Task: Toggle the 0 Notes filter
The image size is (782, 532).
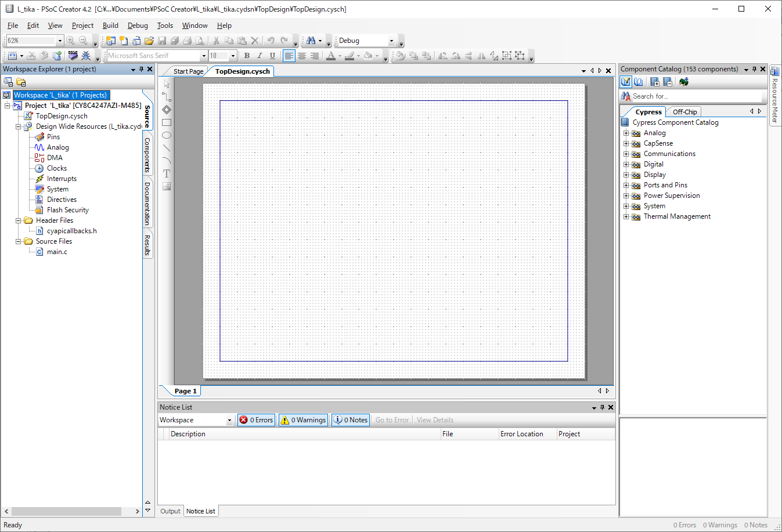Action: 351,420
